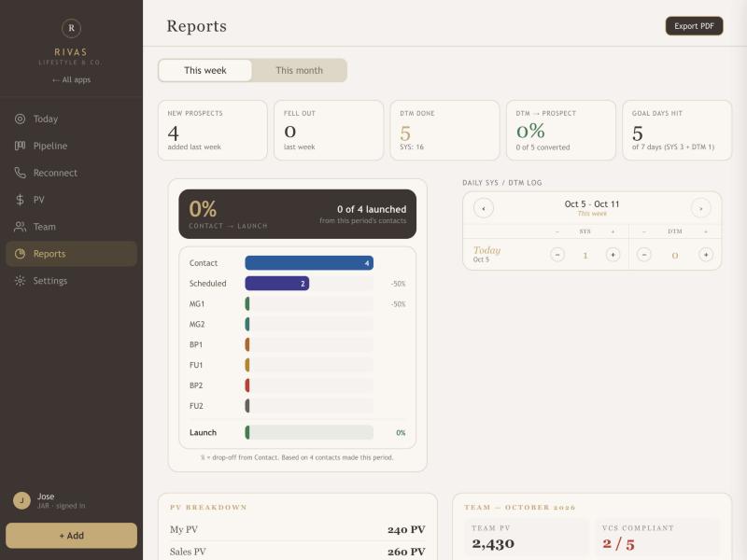Open Reconnect phone icon
Image resolution: width=747 pixels, height=560 pixels.
click(x=20, y=173)
